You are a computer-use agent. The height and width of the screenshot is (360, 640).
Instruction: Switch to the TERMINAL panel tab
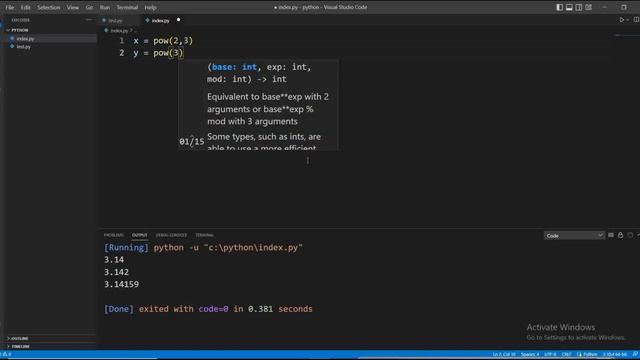tap(204, 235)
